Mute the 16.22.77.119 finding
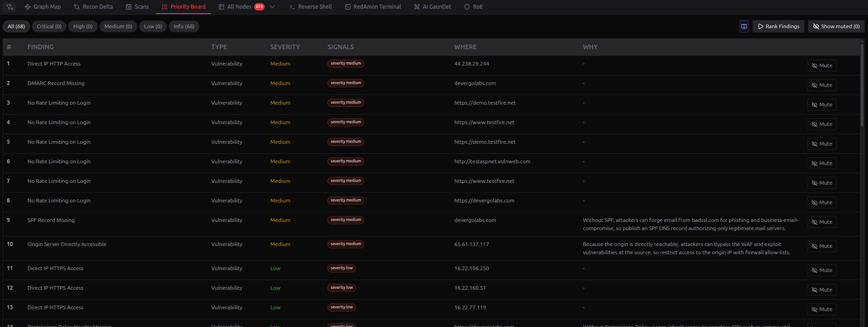This screenshot has width=868, height=327. point(822,309)
